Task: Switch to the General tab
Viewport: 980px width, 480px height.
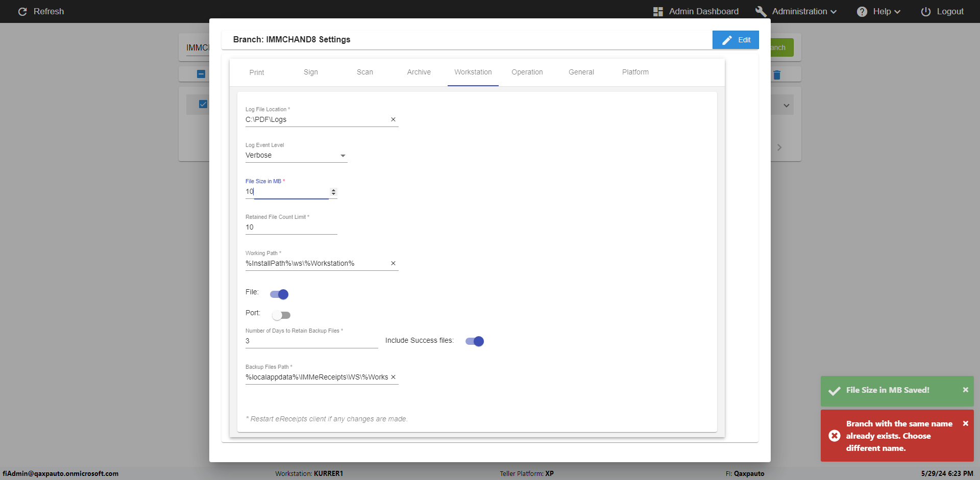Action: pyautogui.click(x=581, y=72)
